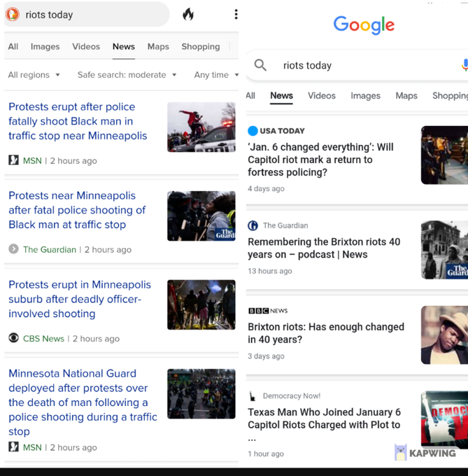468x476 pixels.
Task: Select Google All tab
Action: [x=250, y=96]
